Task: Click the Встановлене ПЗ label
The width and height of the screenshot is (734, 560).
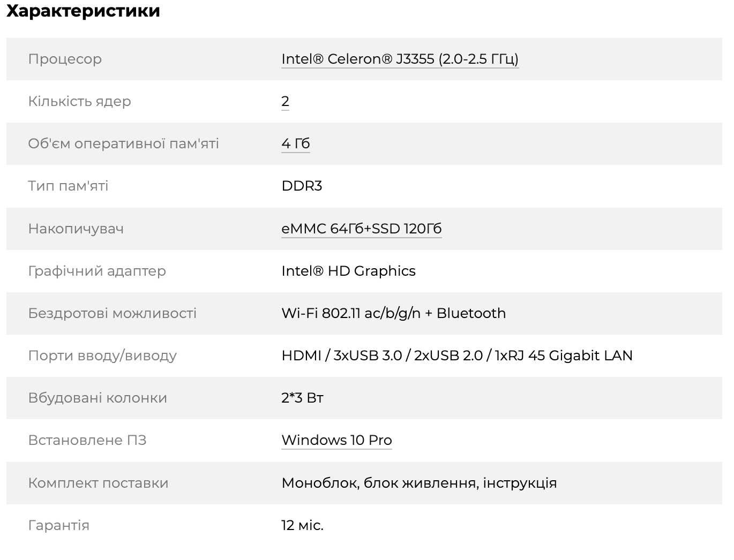Action: click(87, 440)
